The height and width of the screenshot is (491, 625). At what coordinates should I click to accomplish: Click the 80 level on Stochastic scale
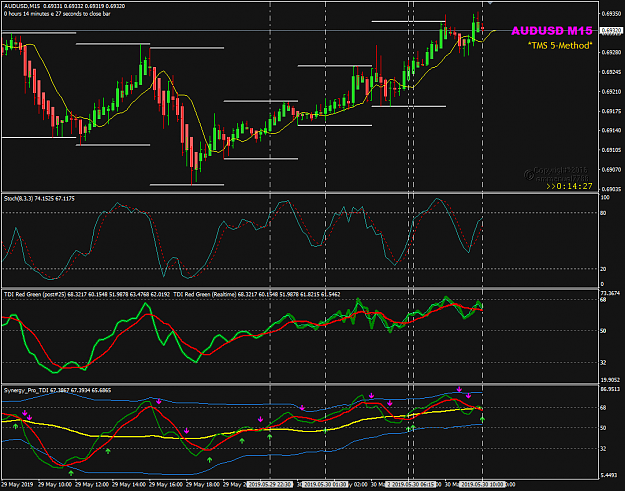click(x=603, y=213)
